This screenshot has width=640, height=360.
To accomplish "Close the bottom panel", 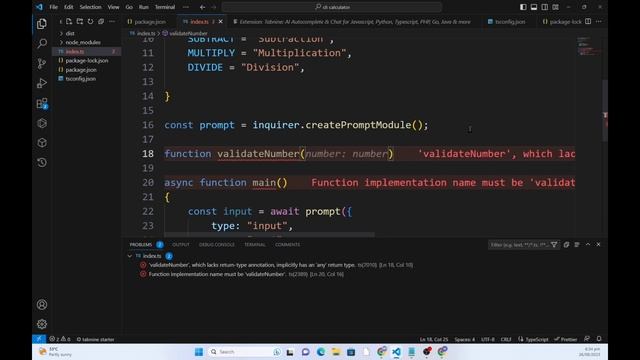I will pyautogui.click(x=598, y=244).
